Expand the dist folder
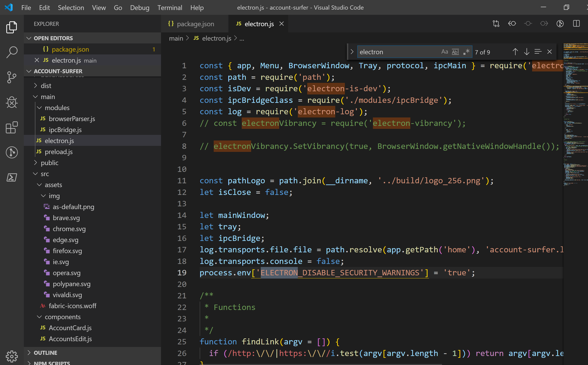Image resolution: width=588 pixels, height=365 pixels. [x=46, y=86]
